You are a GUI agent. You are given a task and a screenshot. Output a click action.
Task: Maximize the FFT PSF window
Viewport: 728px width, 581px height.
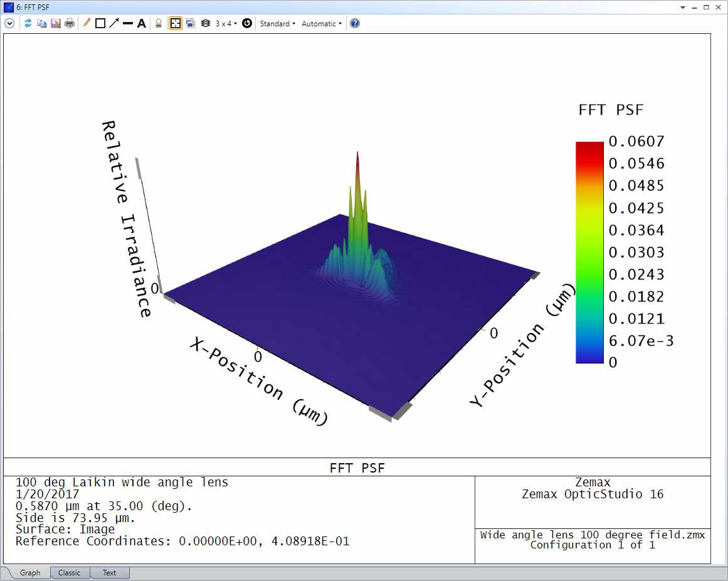pos(706,8)
